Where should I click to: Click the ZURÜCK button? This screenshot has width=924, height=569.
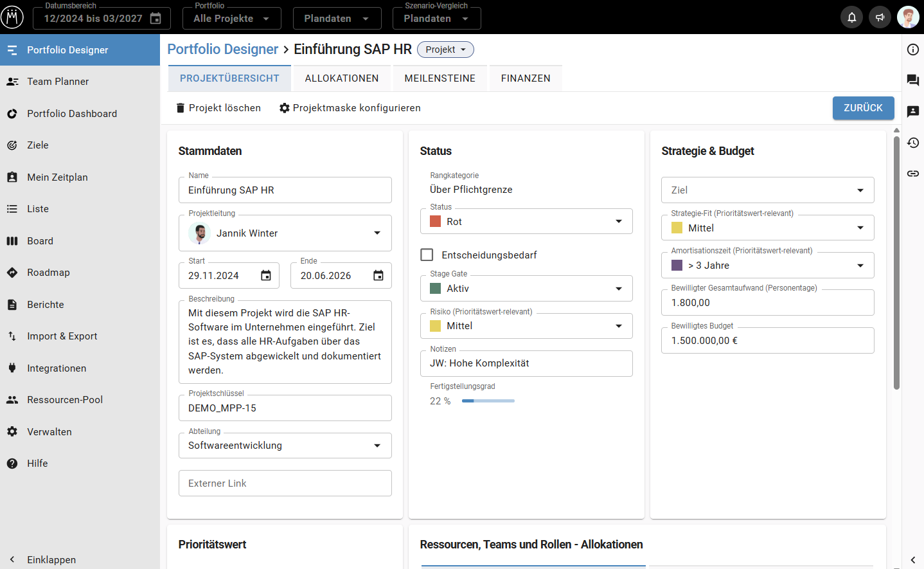863,108
